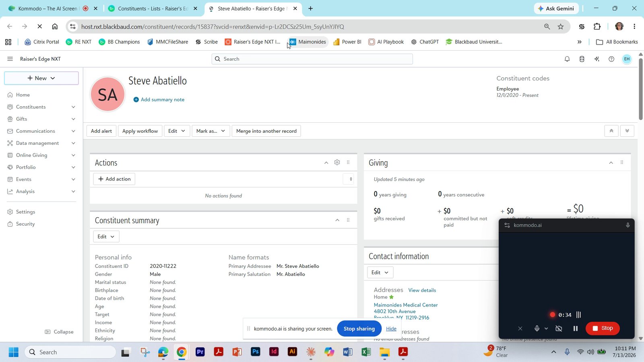644x362 pixels.
Task: Open the Edit dropdown in record toolbar
Action: pos(177,131)
